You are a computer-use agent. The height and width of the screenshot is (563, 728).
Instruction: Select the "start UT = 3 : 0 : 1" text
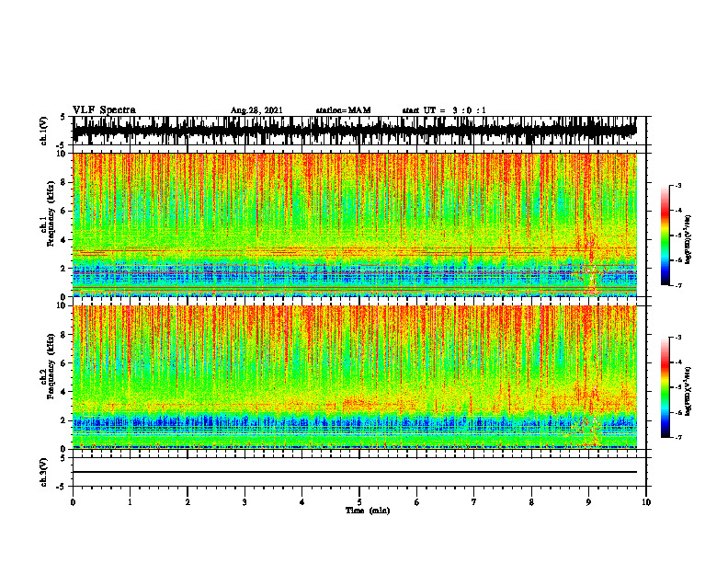pyautogui.click(x=444, y=110)
